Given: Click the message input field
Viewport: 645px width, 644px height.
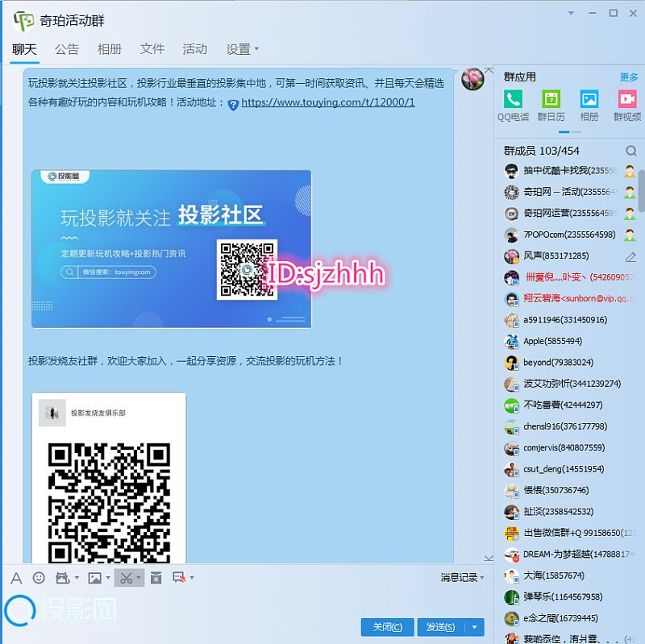Looking at the screenshot, I should (x=247, y=602).
